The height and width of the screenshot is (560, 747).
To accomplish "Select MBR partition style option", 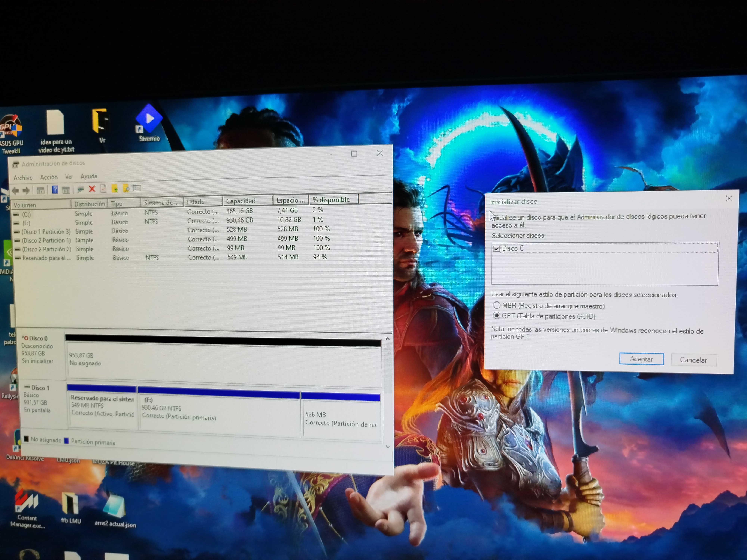I will point(496,306).
